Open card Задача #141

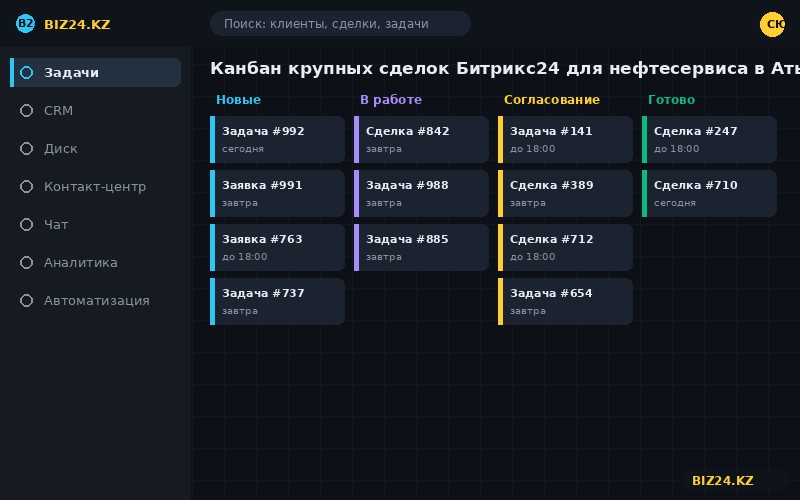pos(565,139)
